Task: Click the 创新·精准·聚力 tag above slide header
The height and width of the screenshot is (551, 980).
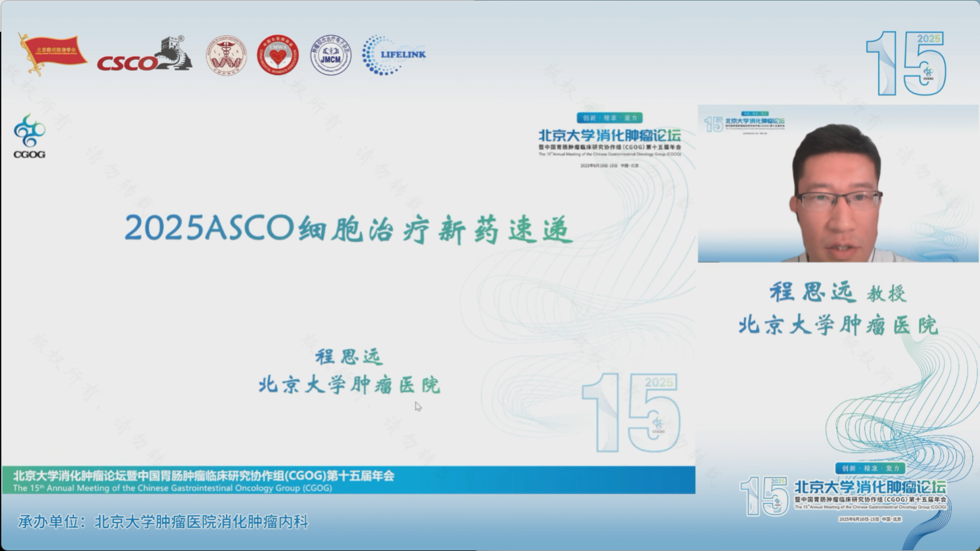Action: (x=609, y=118)
